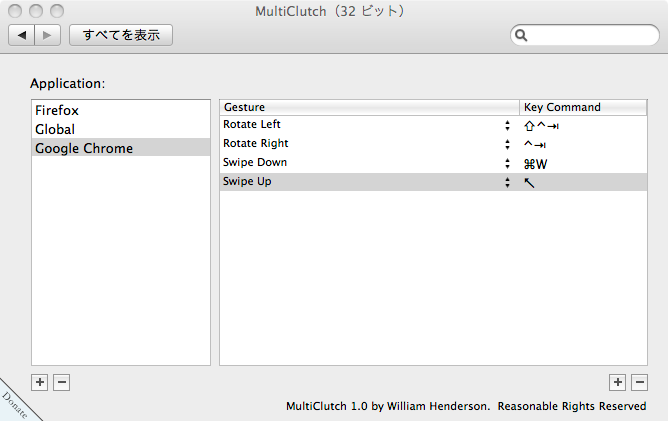This screenshot has width=668, height=421.
Task: Click key command for Rotate Left
Action: pos(541,126)
